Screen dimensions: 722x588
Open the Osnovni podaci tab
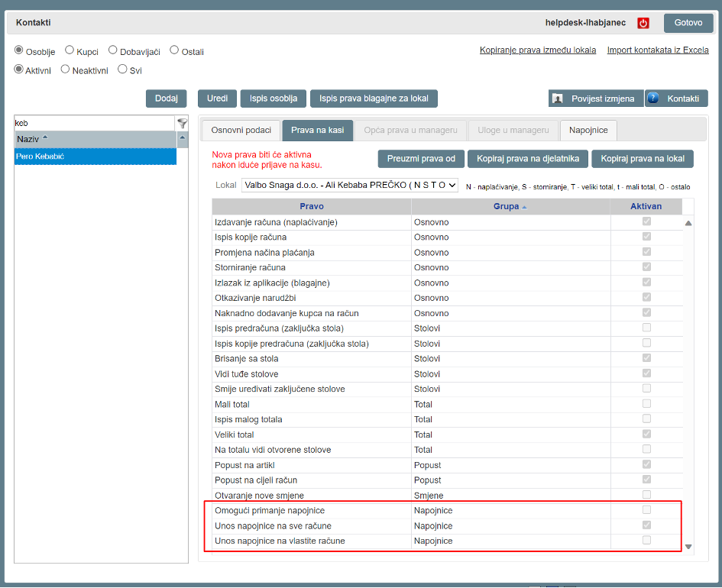(241, 131)
